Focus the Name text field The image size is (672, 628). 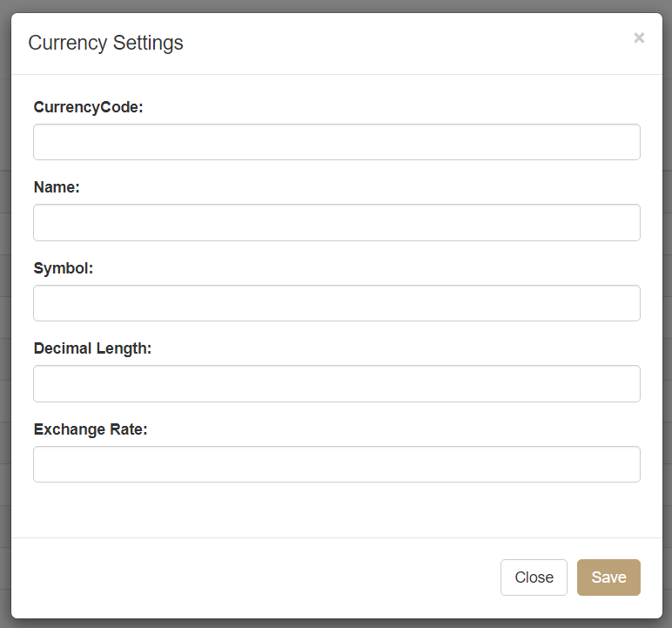[x=336, y=223]
